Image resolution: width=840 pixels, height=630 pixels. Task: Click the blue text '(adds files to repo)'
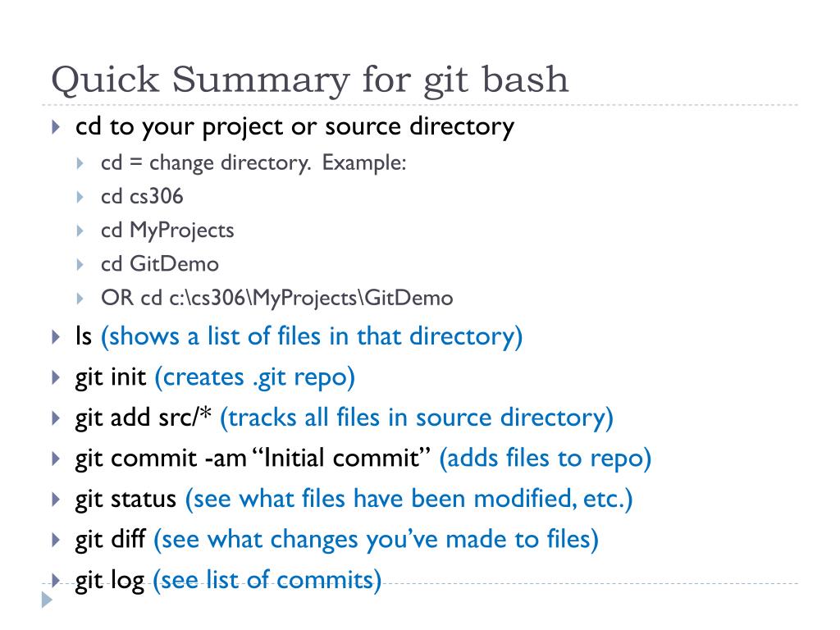[x=546, y=459]
